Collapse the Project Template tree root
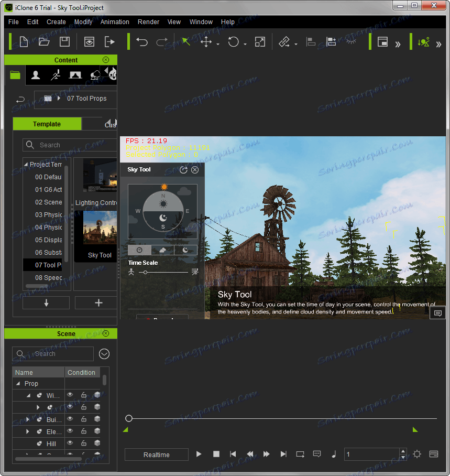The height and width of the screenshot is (476, 450). click(x=26, y=165)
